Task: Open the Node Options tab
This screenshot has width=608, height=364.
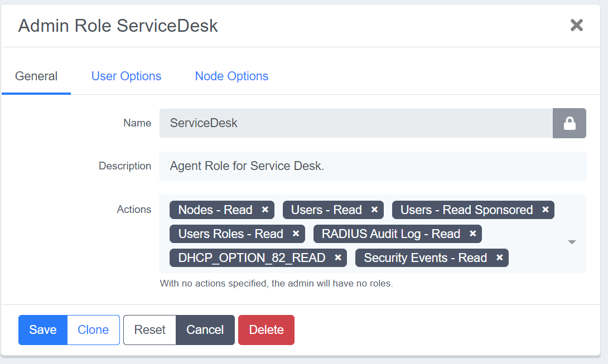Action: pos(231,76)
